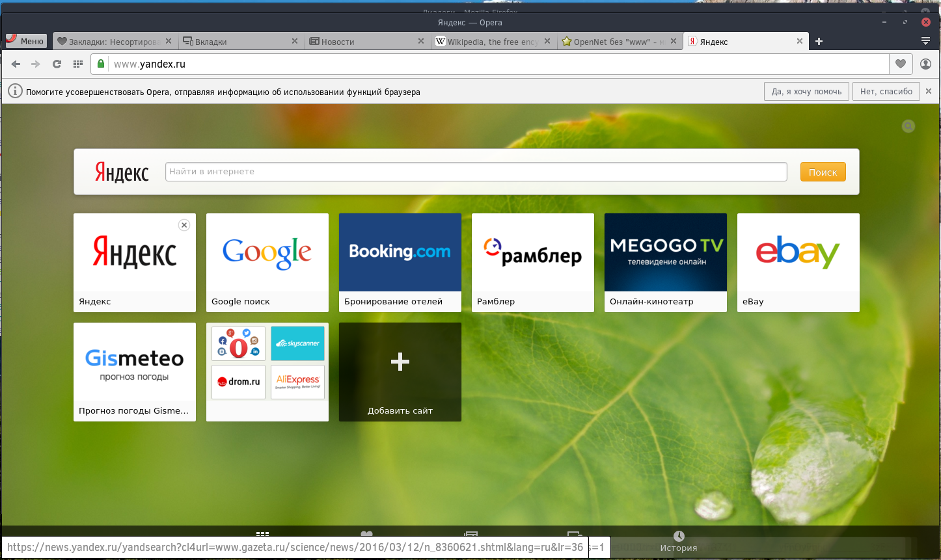The width and height of the screenshot is (941, 560).
Task: Add page to bookmarks heart icon
Action: 901,64
